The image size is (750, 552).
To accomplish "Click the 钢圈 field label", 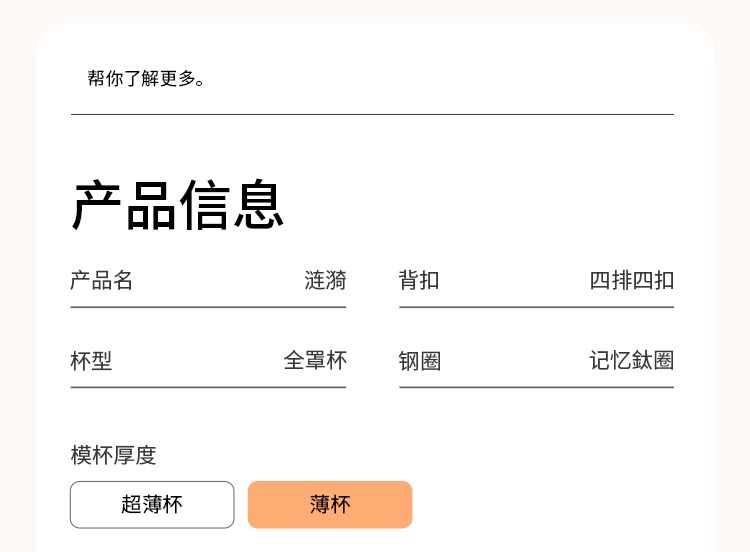I will point(420,361).
